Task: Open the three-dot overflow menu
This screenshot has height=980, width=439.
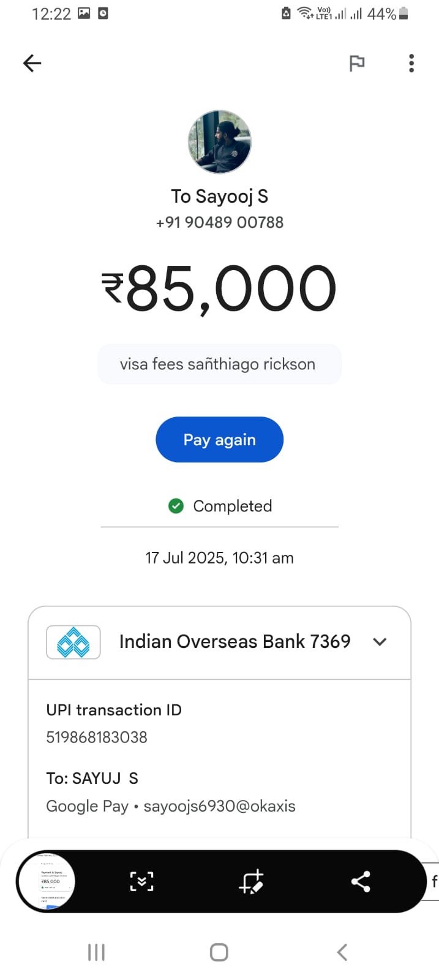Action: point(411,63)
